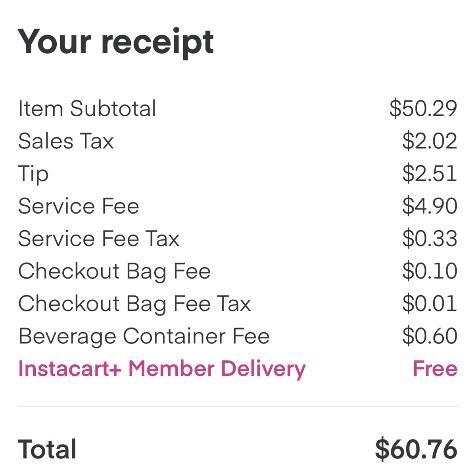Select the Sales Tax row label
This screenshot has width=476, height=468.
(x=66, y=141)
